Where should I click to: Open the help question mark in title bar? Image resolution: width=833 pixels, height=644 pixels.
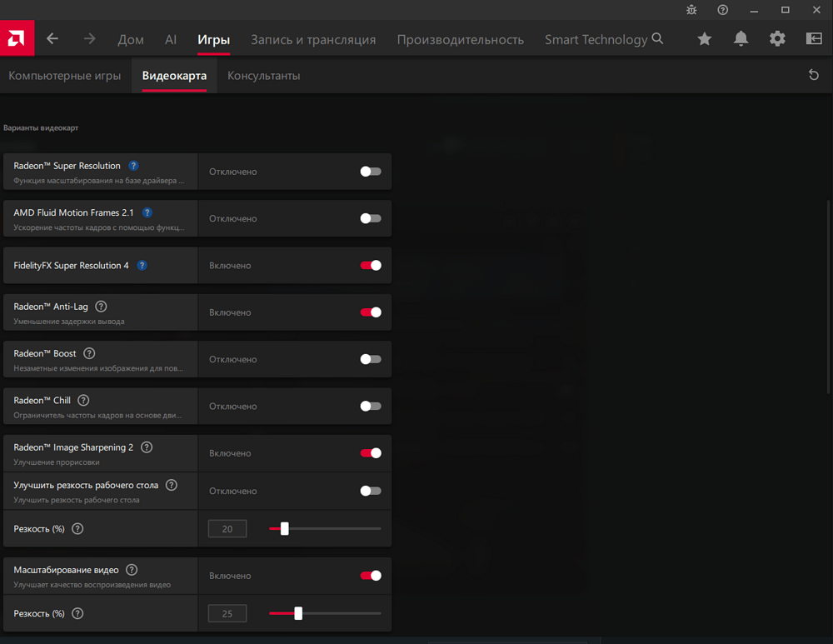pyautogui.click(x=722, y=9)
